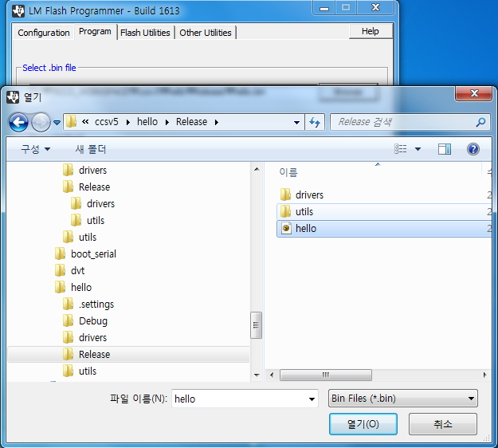Switch to Program tab in LM Flash Programmer
This screenshot has height=448, width=498.
point(95,31)
